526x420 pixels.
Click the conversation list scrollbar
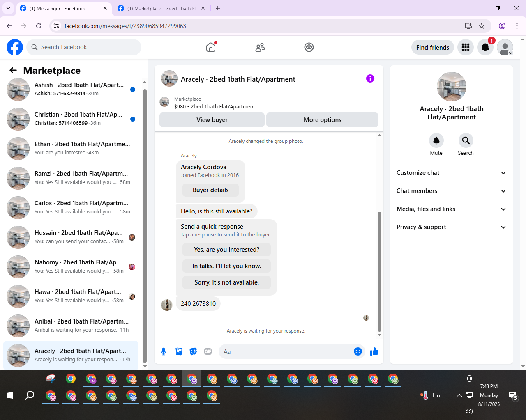tap(145, 226)
